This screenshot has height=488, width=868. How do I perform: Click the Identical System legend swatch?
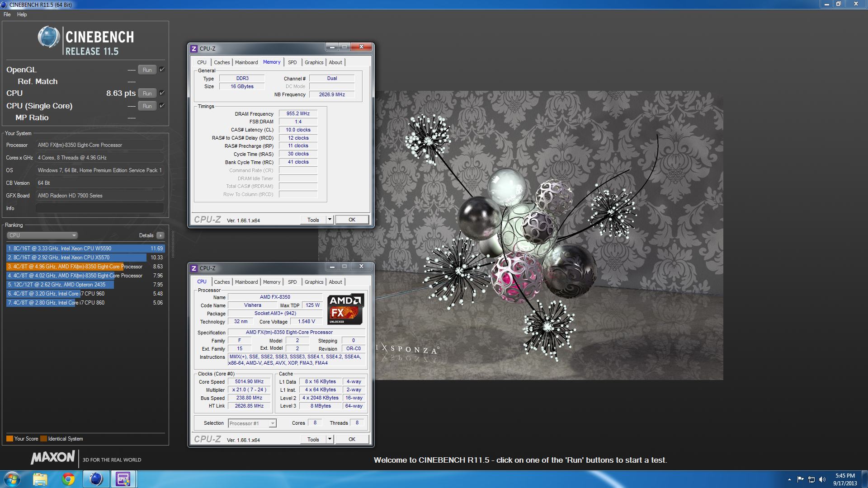43,439
